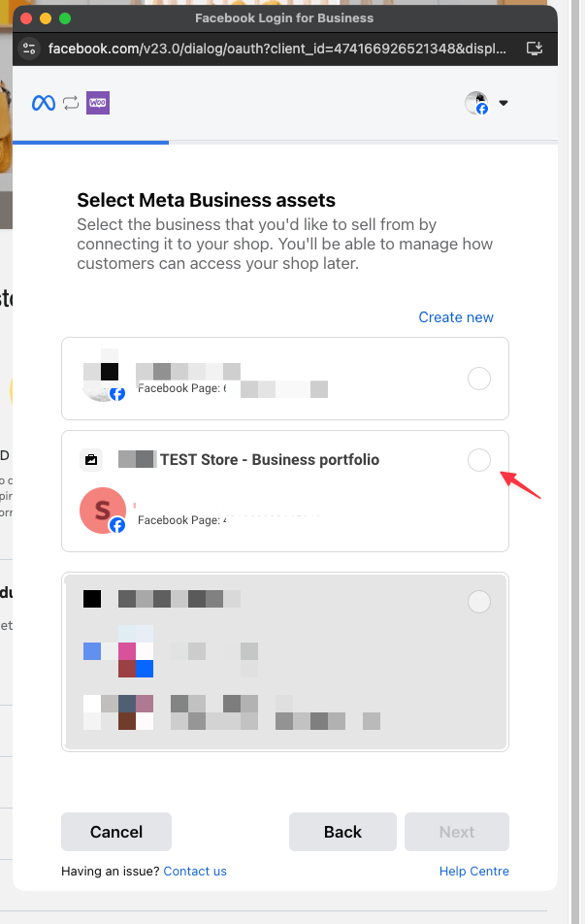Open the Contact us link
This screenshot has width=585, height=924.
click(x=195, y=871)
